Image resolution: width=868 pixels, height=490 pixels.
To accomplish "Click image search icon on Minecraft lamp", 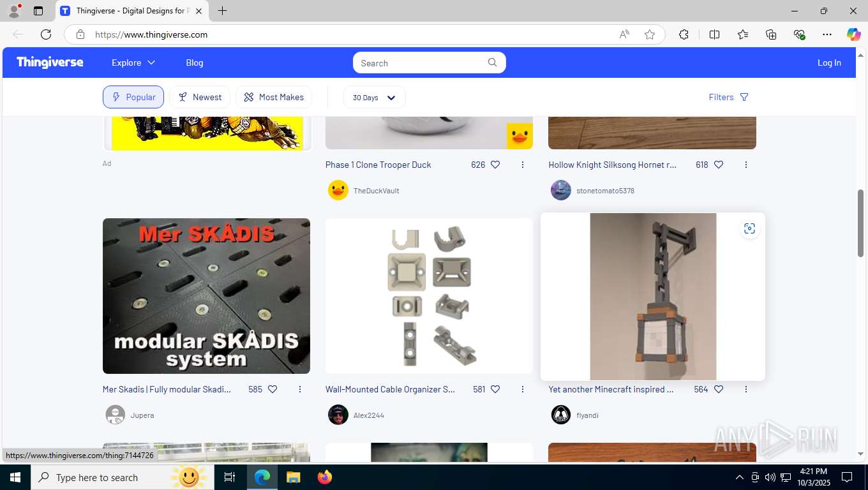I will click(x=750, y=228).
